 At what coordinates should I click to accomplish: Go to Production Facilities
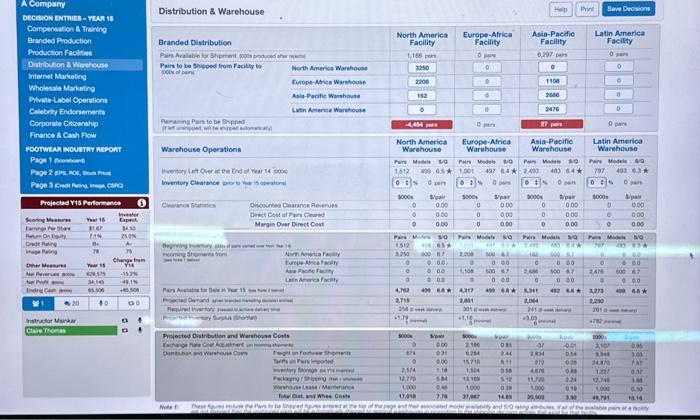coord(60,53)
